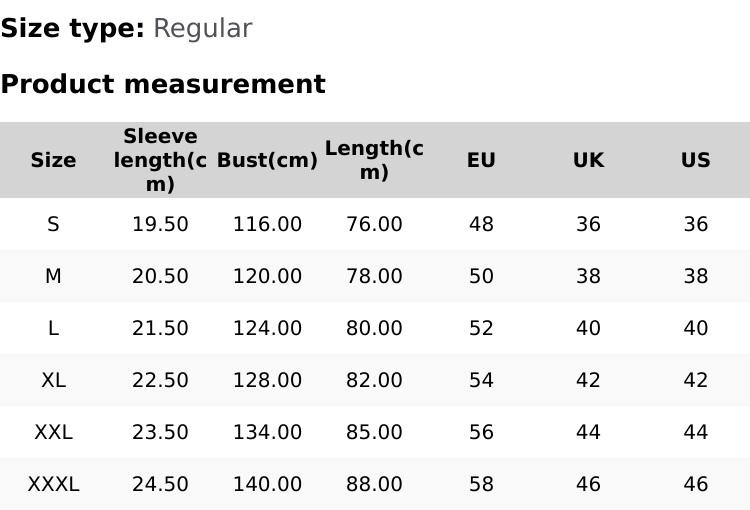Screen dimensions: 750x510
Task: Click the S size row label
Action: 53,224
